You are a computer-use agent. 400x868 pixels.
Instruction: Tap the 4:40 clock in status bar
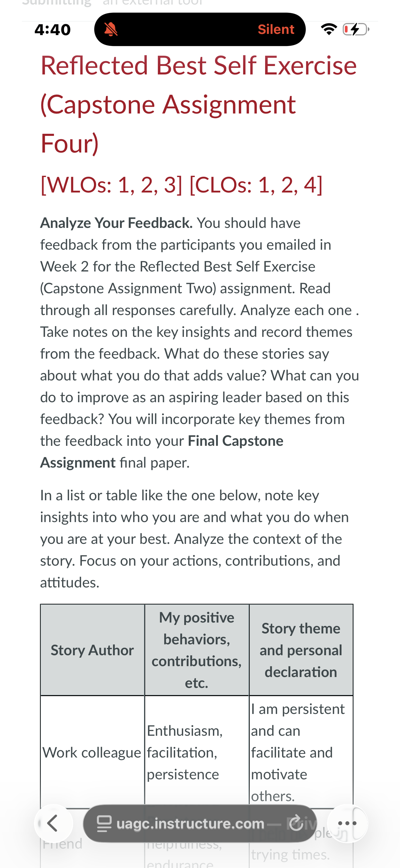pos(53,30)
